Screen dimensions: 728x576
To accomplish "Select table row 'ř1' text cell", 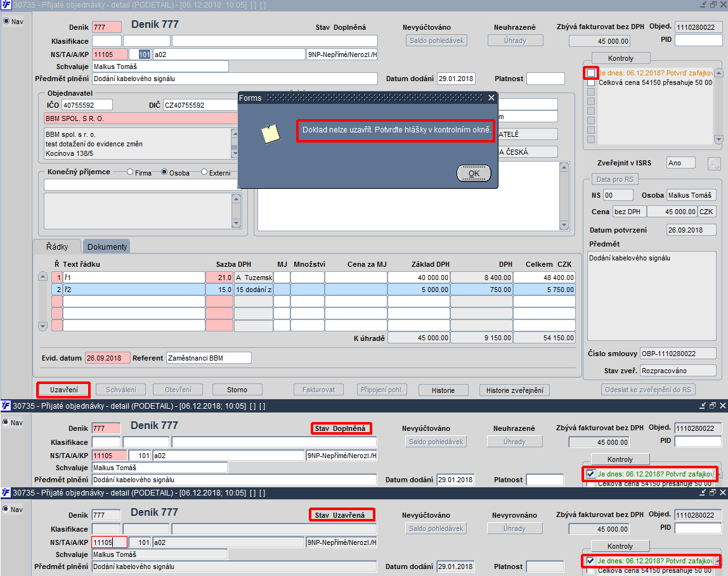I will tap(134, 278).
